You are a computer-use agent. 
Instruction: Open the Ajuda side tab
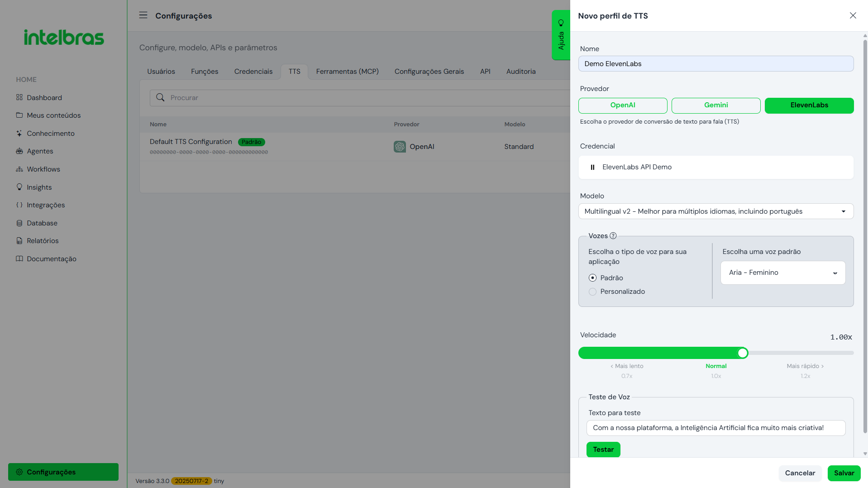[x=561, y=35]
